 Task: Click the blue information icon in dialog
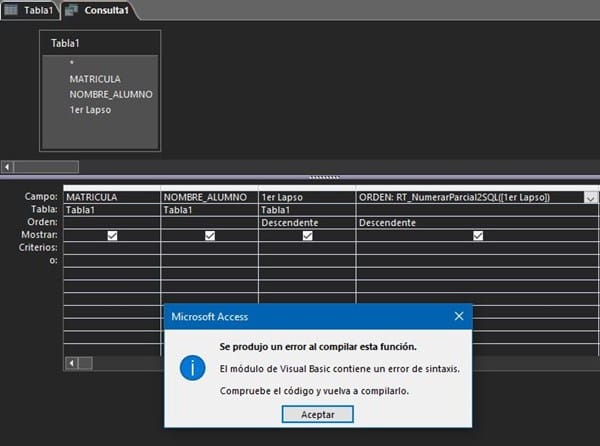click(192, 368)
